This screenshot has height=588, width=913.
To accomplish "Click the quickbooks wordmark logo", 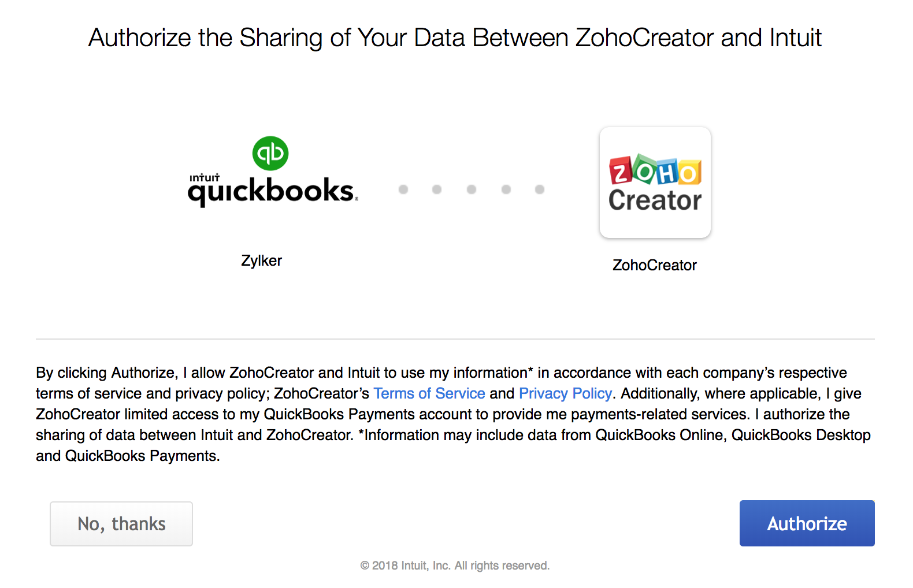I will 272,191.
